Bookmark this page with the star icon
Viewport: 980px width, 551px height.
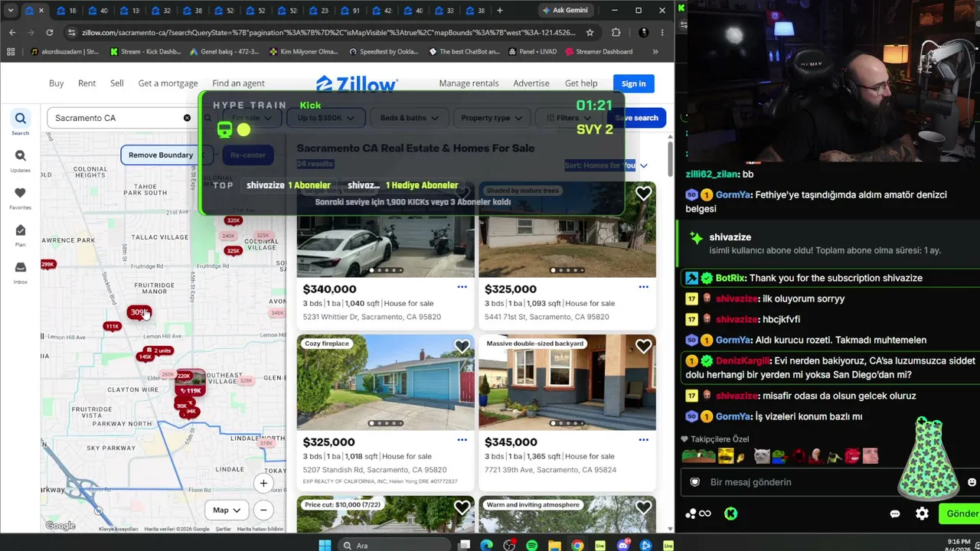tap(590, 32)
